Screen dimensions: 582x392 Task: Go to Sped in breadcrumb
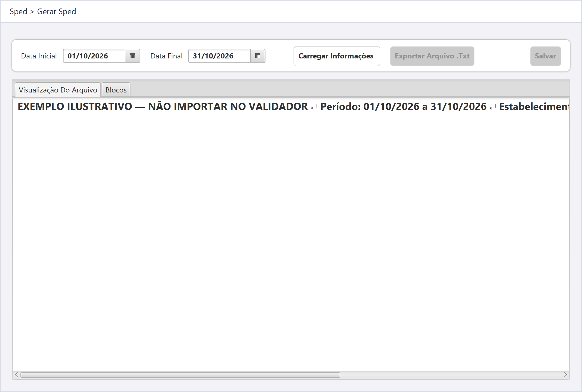click(x=18, y=11)
